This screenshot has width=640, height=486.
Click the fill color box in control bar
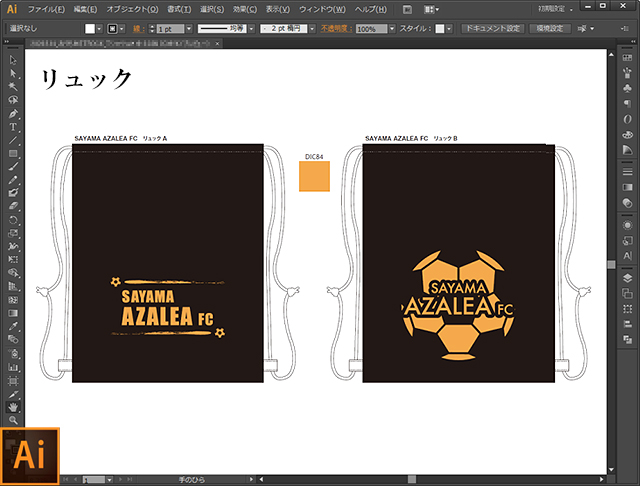click(x=89, y=29)
